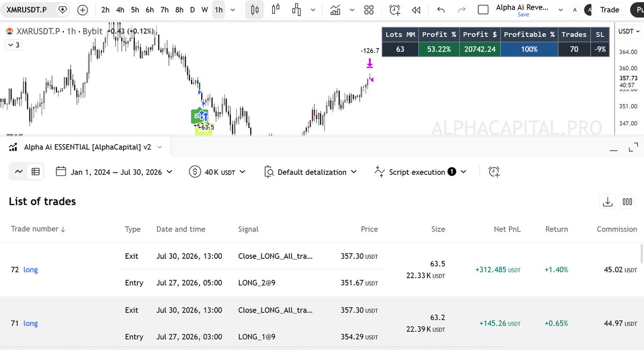This screenshot has height=350, width=644.
Task: Download the list of trades
Action: point(608,202)
